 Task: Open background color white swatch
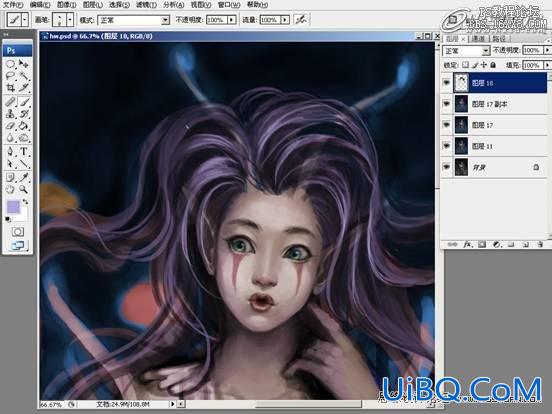pos(23,215)
